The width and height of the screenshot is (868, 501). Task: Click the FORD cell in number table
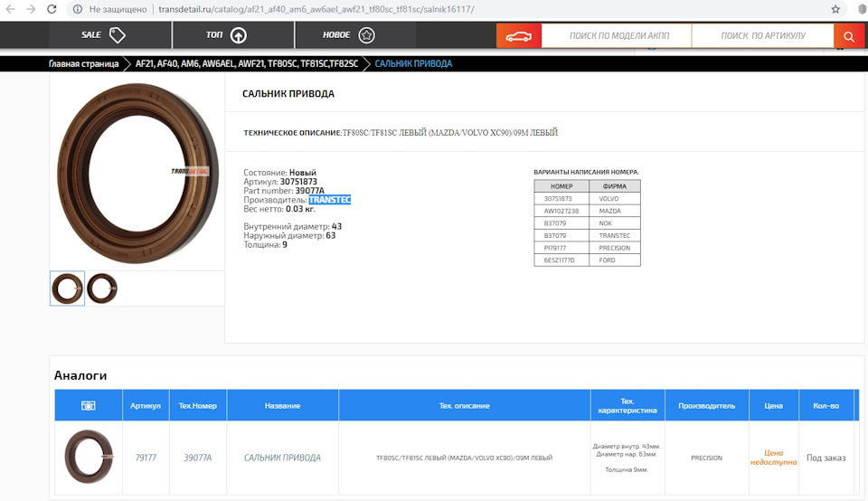[615, 260]
